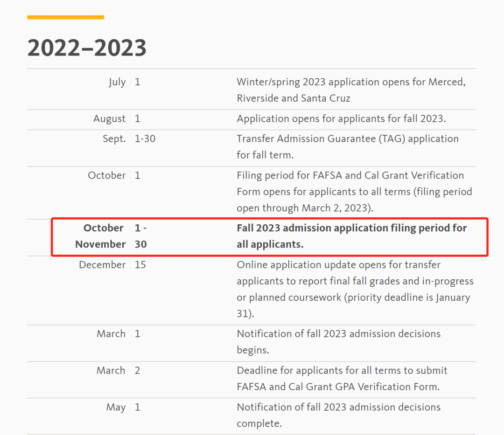
Task: Select the December month label
Action: [x=102, y=265]
